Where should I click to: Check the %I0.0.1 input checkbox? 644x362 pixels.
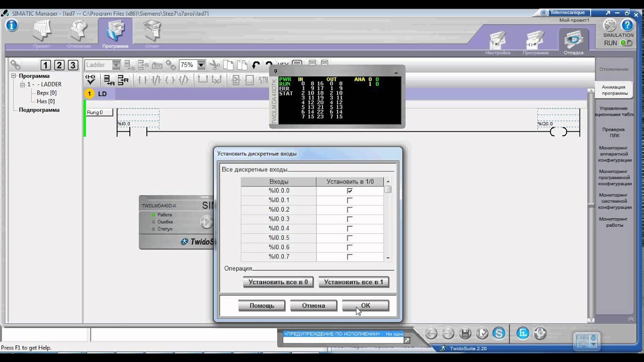(x=350, y=200)
